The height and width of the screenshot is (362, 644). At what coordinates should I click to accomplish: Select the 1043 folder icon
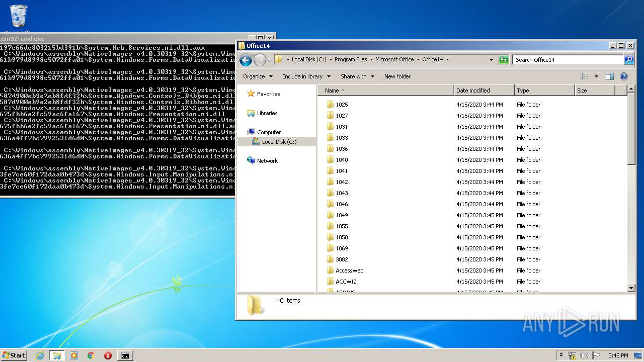click(x=330, y=193)
